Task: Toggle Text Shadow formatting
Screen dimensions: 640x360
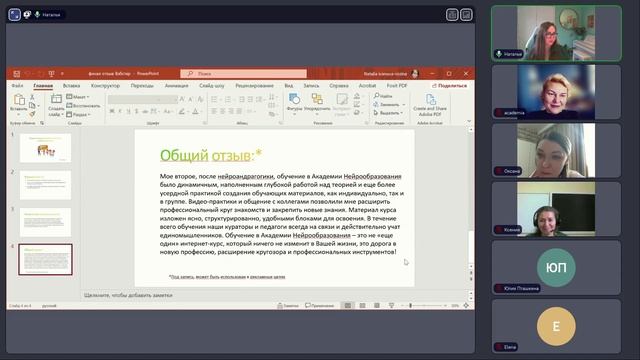Action: pyautogui.click(x=136, y=111)
